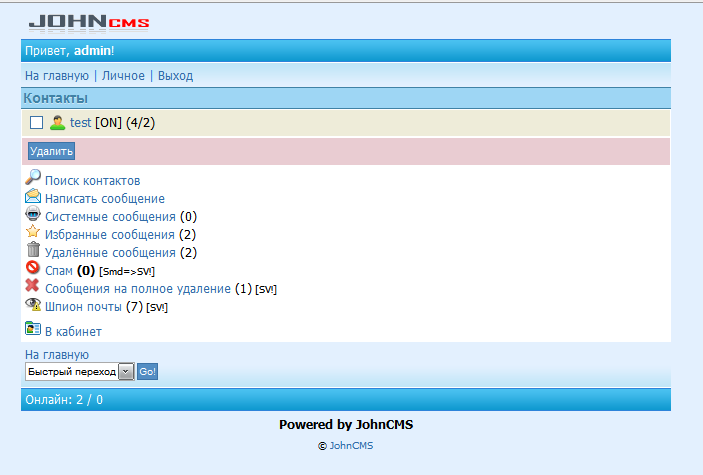Click the green user avatar next to test
This screenshot has width=703, height=475.
tap(57, 122)
